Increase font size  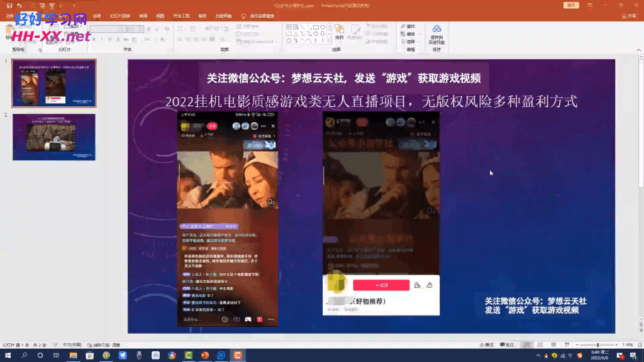[148, 29]
